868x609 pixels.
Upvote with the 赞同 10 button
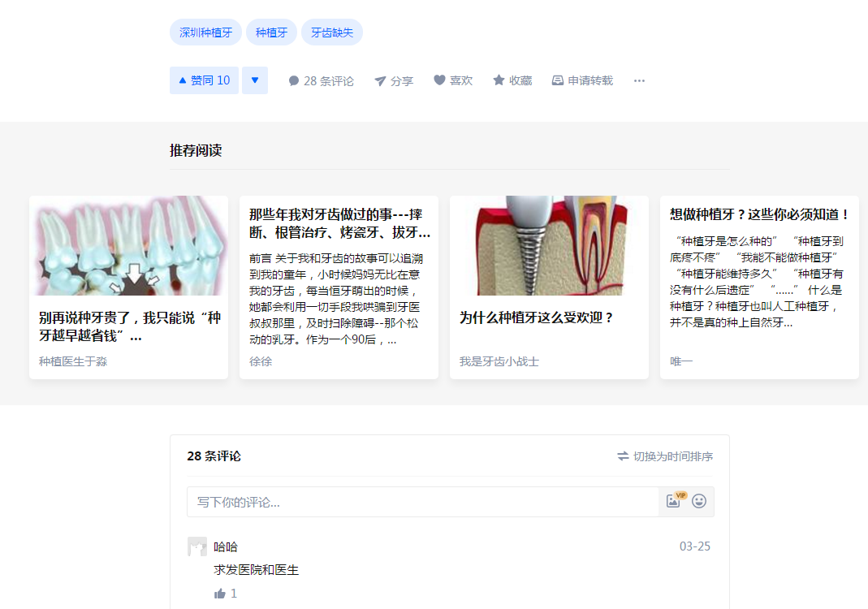[205, 80]
